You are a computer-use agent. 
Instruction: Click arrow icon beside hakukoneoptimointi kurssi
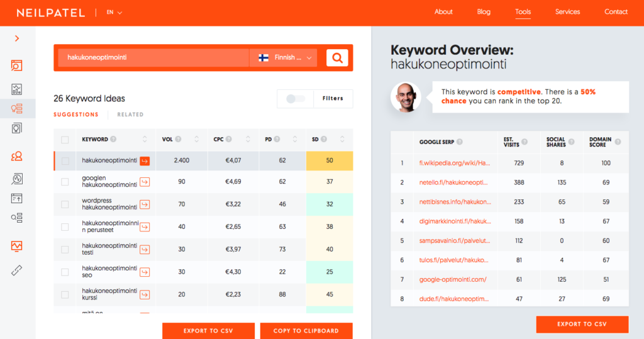click(x=145, y=294)
